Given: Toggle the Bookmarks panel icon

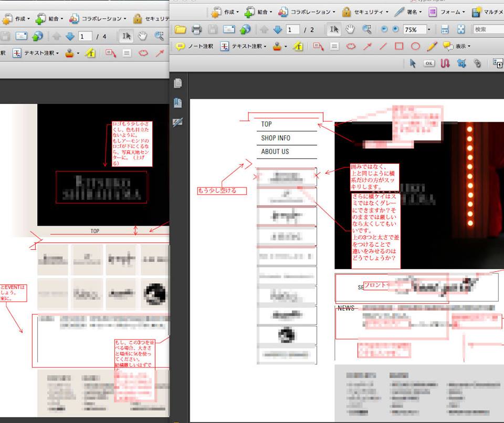Looking at the screenshot, I should point(178,103).
